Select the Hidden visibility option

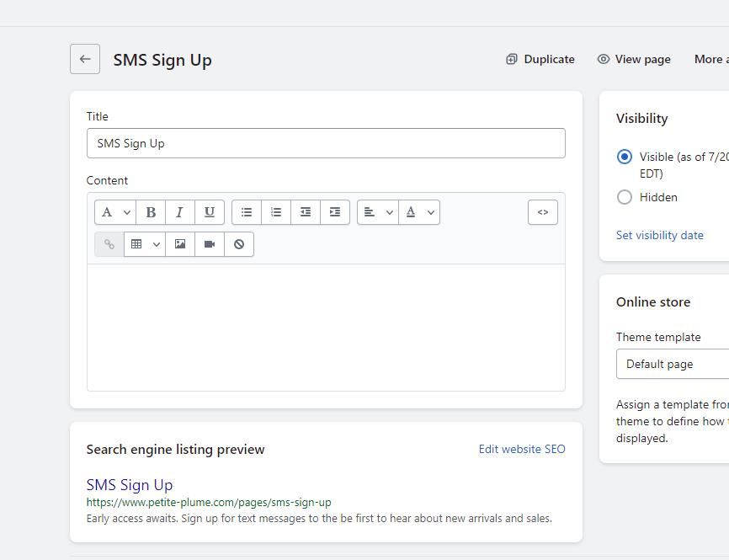625,197
